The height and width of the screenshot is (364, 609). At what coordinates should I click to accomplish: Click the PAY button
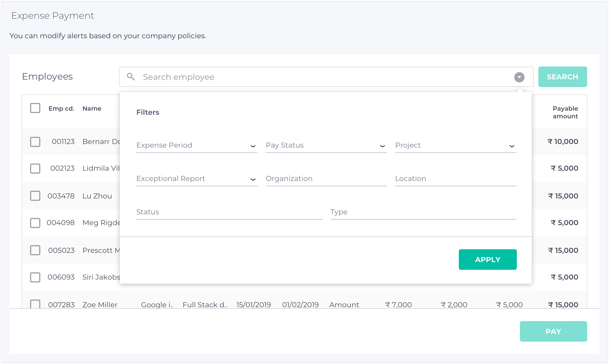[x=553, y=331]
